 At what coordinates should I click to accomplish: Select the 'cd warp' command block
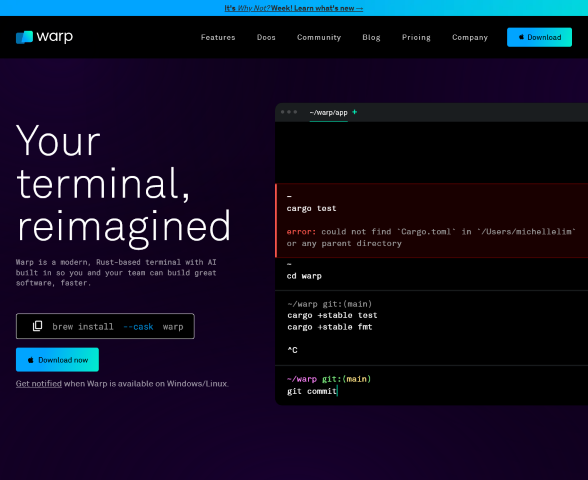click(x=431, y=274)
